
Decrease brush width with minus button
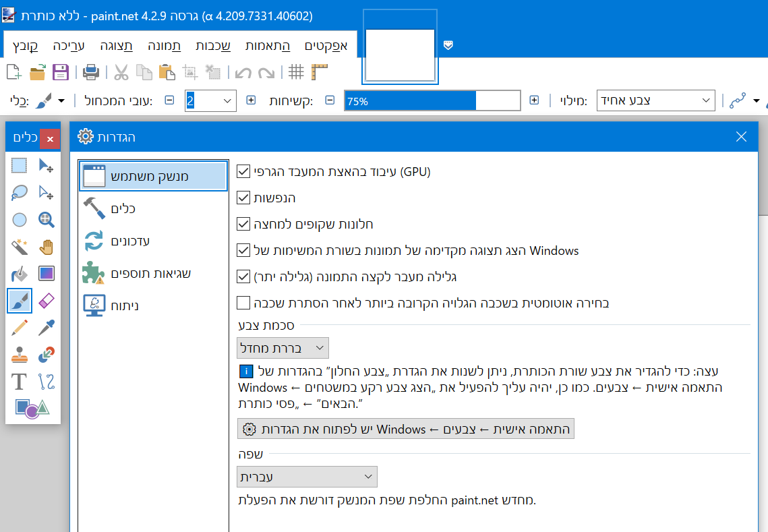[169, 100]
